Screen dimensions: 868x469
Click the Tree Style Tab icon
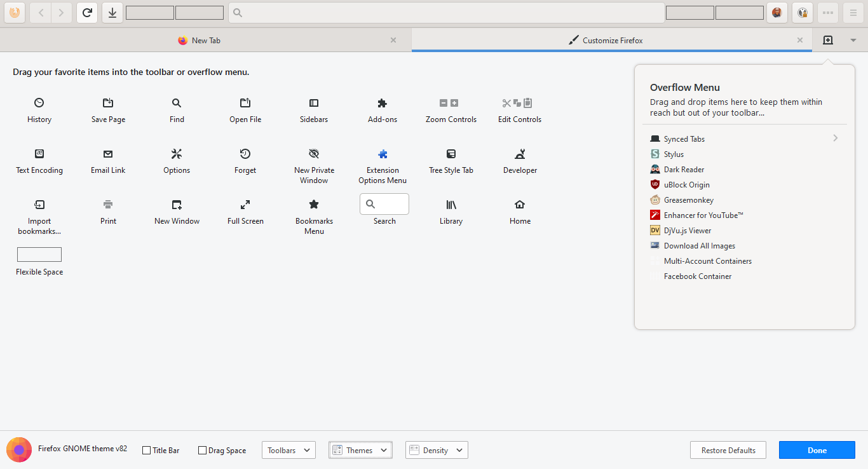(451, 154)
